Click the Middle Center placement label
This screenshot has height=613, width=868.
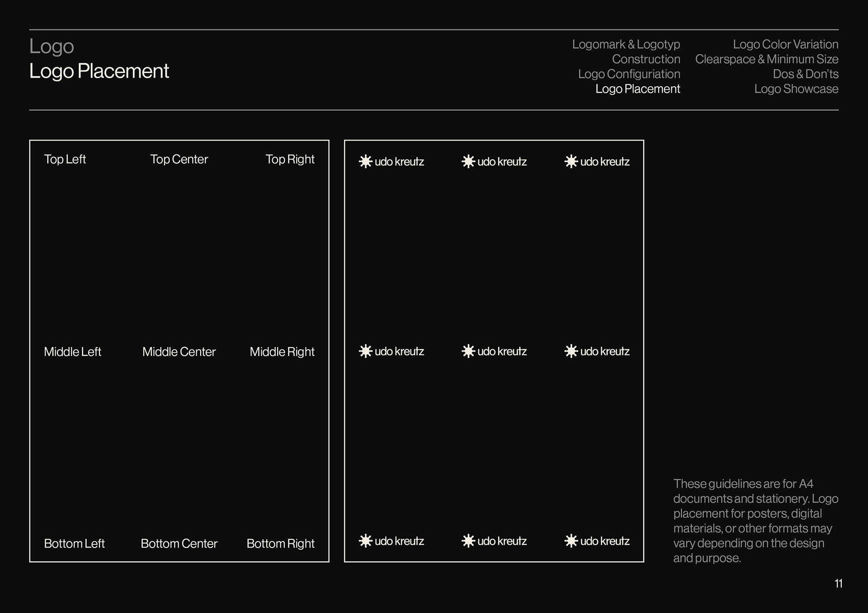pyautogui.click(x=179, y=351)
